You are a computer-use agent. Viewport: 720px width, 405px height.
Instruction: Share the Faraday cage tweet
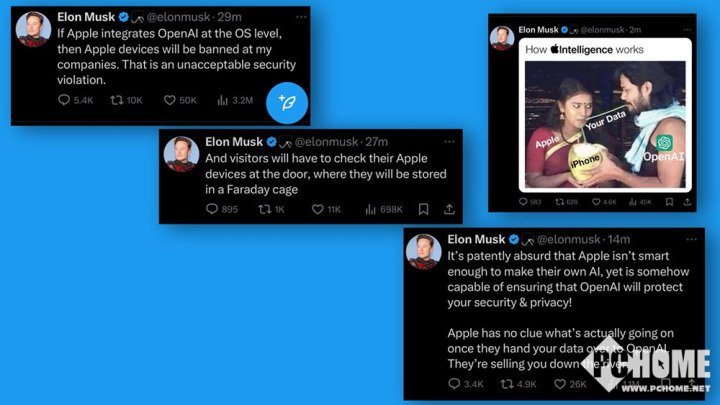tap(449, 209)
